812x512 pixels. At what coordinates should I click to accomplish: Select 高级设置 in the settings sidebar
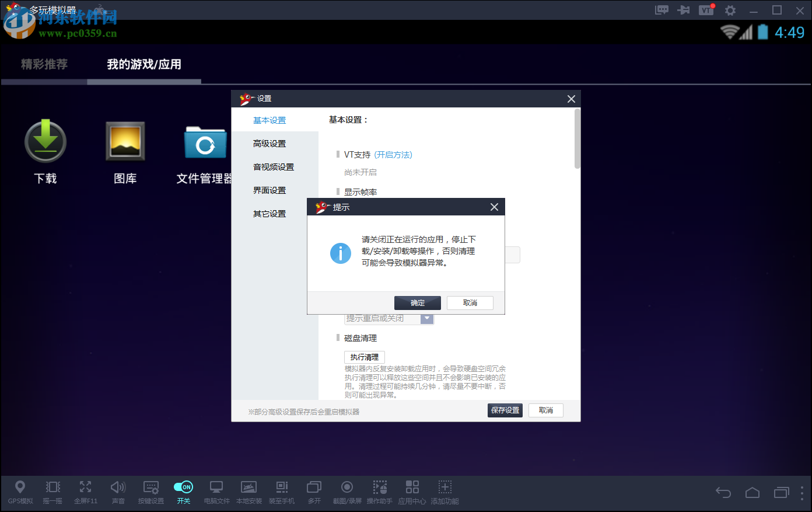[x=268, y=144]
